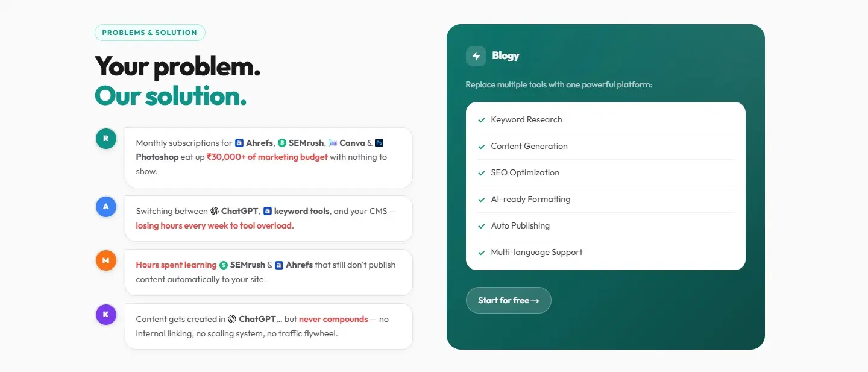Select the AI-ready Formatting list item

(606, 199)
